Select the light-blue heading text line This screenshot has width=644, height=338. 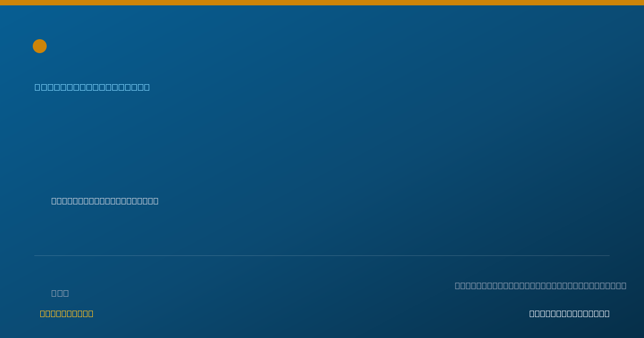click(x=92, y=87)
